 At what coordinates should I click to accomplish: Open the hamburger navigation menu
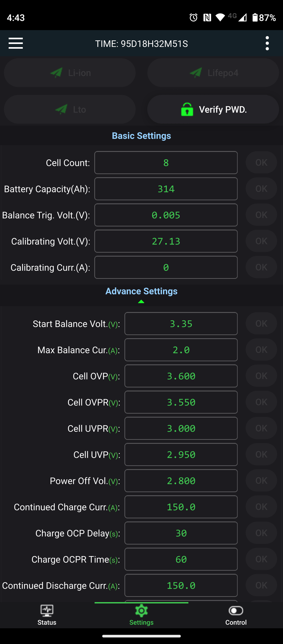[x=16, y=43]
